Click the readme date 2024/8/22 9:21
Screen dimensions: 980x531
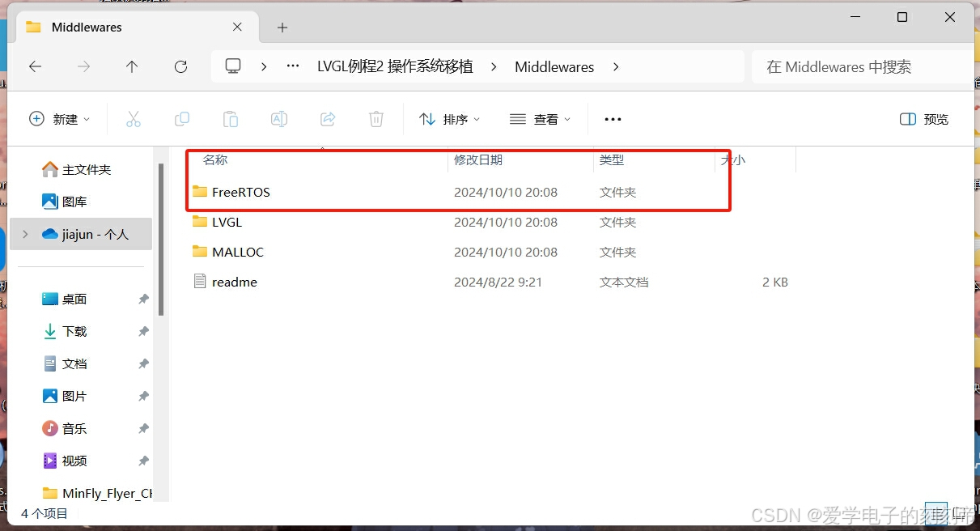click(x=498, y=282)
